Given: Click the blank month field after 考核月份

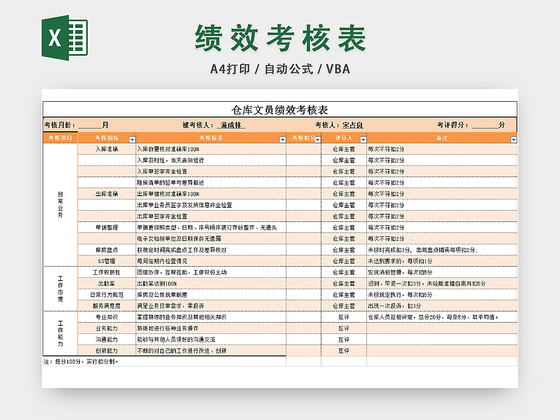Looking at the screenshot, I should (90, 125).
